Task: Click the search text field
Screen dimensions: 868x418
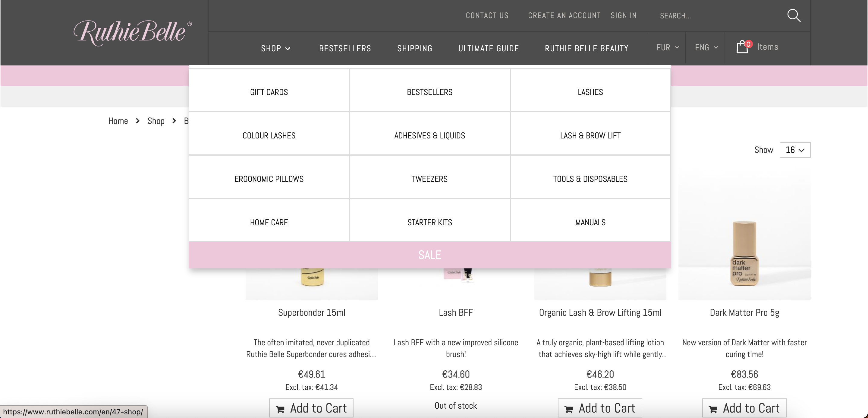Action: pyautogui.click(x=714, y=16)
